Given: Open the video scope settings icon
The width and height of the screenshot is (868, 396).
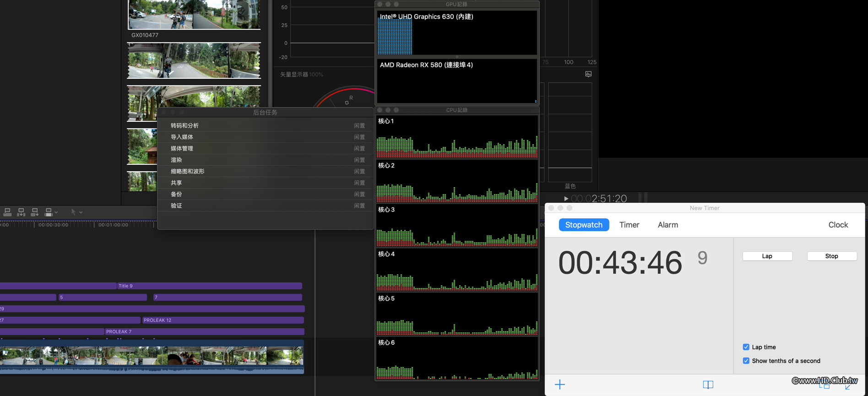Looking at the screenshot, I should pyautogui.click(x=588, y=74).
